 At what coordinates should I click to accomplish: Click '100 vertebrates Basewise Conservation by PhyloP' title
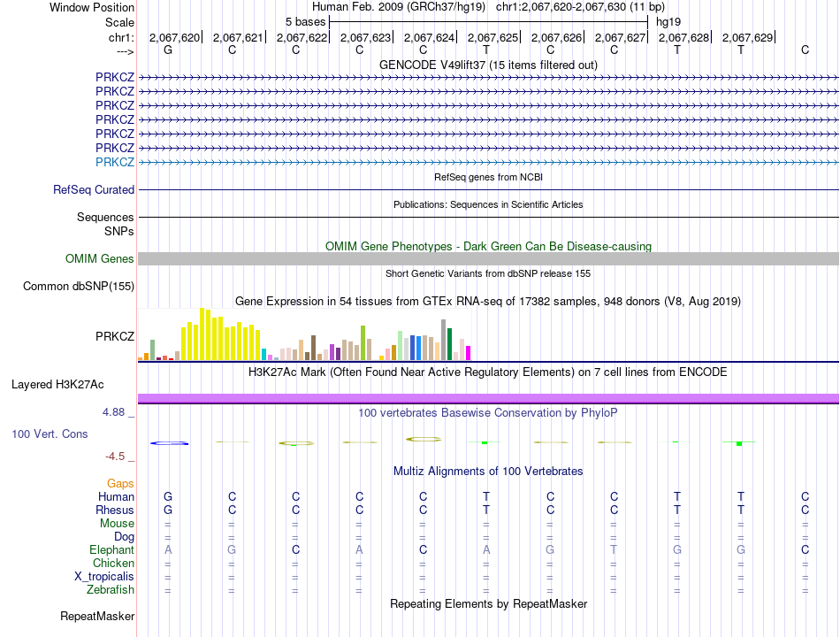click(x=488, y=413)
